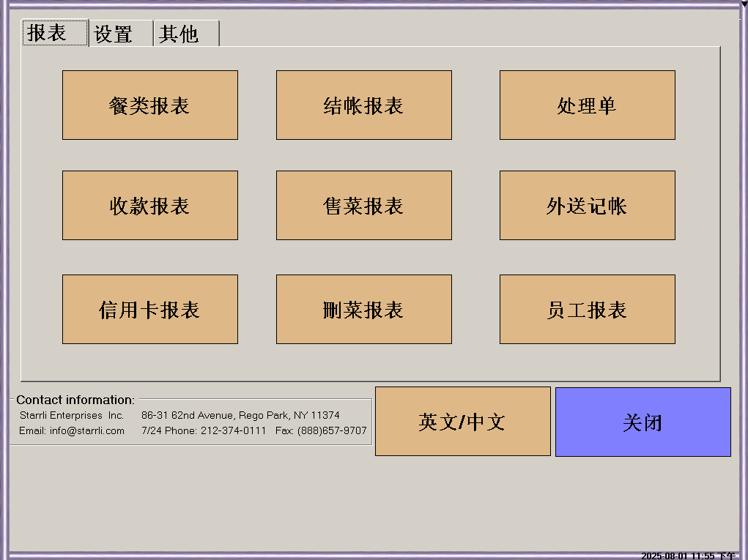Click the small arrow in top-right corner
Screen dimensions: 748x560
tap(743, 4)
